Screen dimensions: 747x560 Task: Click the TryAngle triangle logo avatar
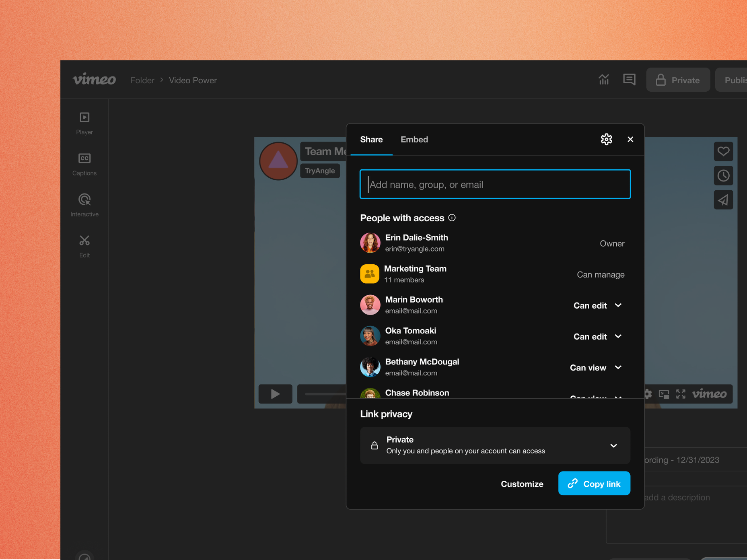[x=278, y=161]
